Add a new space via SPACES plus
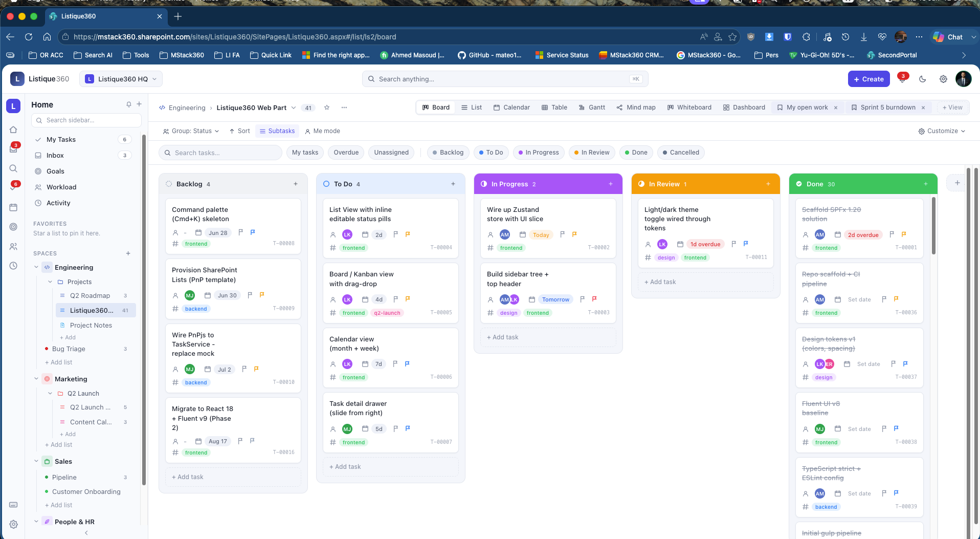980x539 pixels. click(x=128, y=253)
